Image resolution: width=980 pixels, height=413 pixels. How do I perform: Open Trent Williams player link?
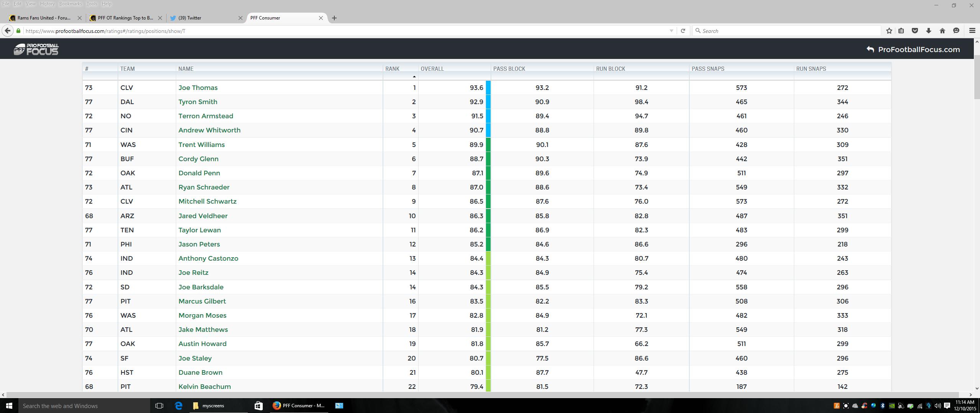pos(201,145)
